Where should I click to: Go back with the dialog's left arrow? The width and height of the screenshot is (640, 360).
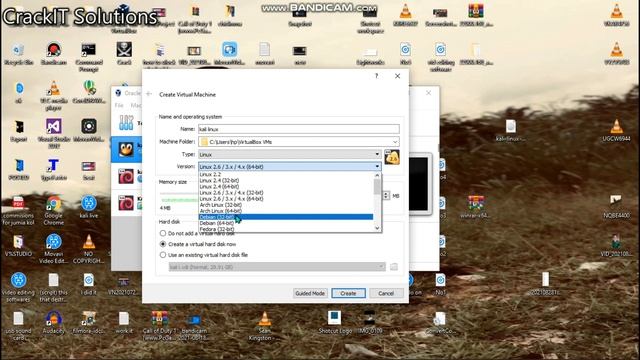pyautogui.click(x=149, y=94)
